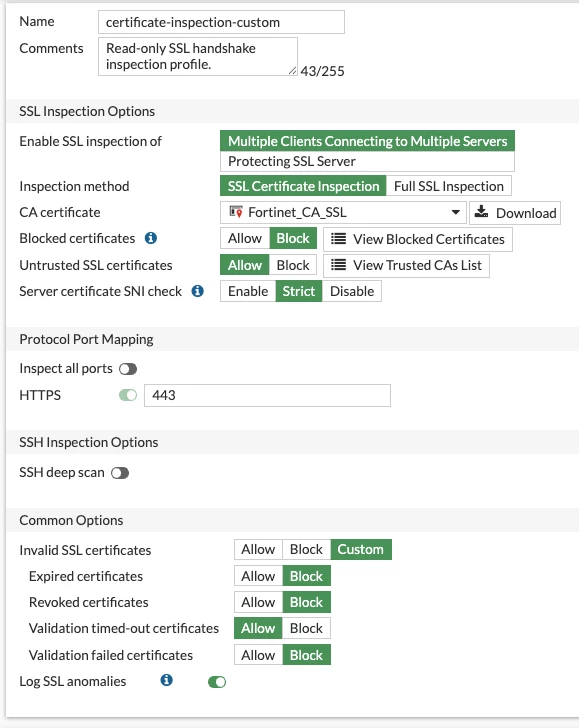This screenshot has height=728, width=579.
Task: Set Invalid SSL certificates to Block
Action: [306, 549]
